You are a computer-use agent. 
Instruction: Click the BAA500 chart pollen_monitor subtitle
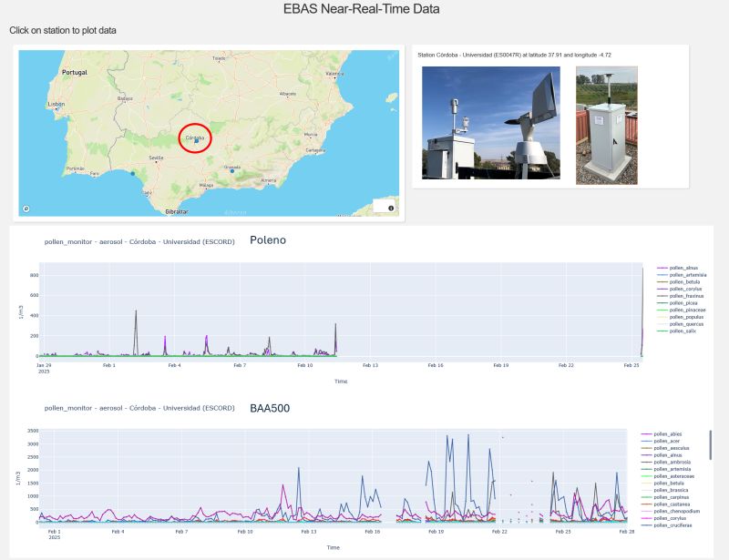[139, 408]
